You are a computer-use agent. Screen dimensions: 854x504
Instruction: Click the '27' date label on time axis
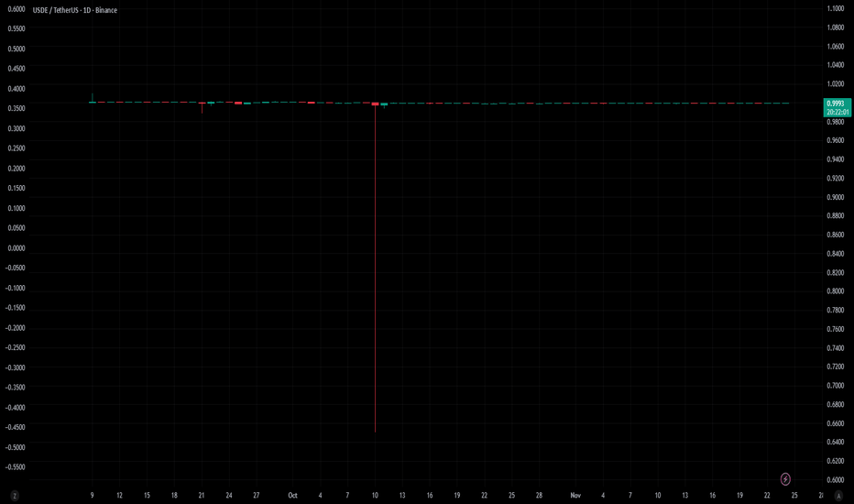(x=256, y=495)
